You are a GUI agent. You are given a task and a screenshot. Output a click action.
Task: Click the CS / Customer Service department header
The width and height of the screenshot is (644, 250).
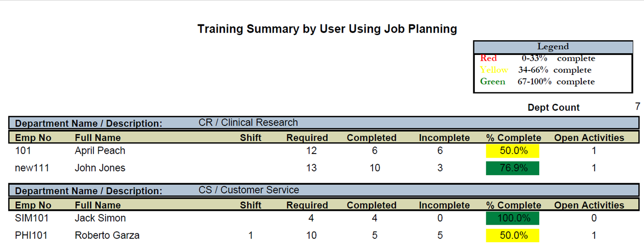tap(249, 190)
